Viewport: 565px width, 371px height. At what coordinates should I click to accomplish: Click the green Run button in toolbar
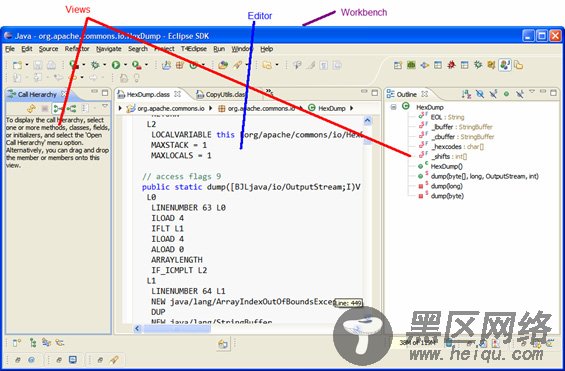[x=116, y=65]
